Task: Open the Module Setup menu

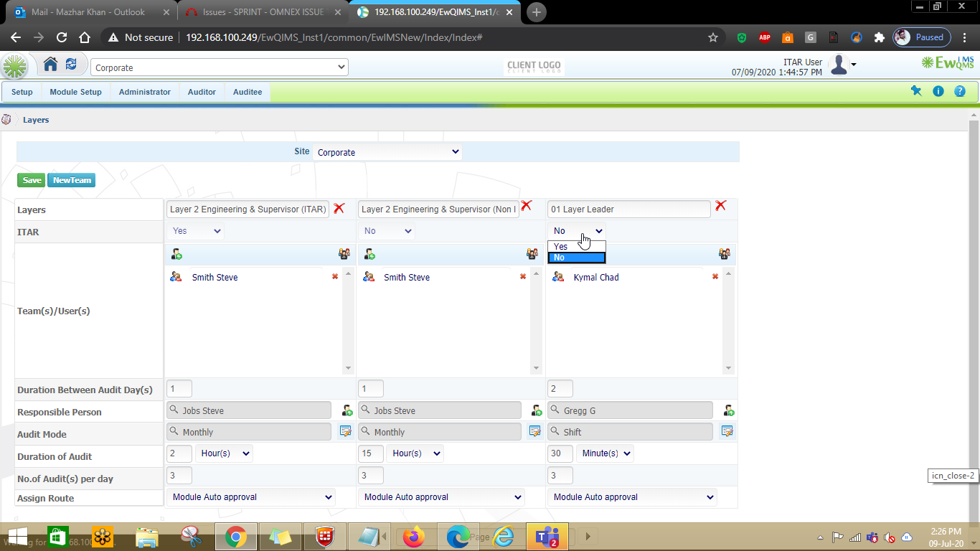Action: (75, 92)
